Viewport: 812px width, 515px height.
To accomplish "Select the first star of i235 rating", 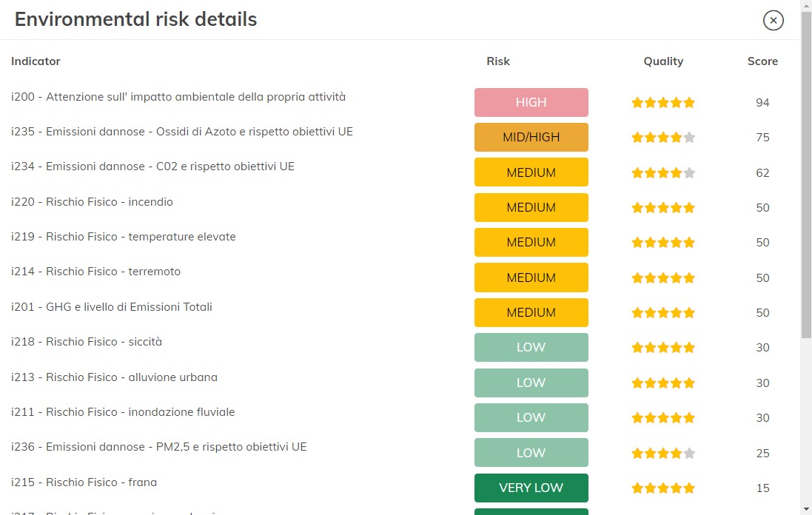I will tap(637, 138).
